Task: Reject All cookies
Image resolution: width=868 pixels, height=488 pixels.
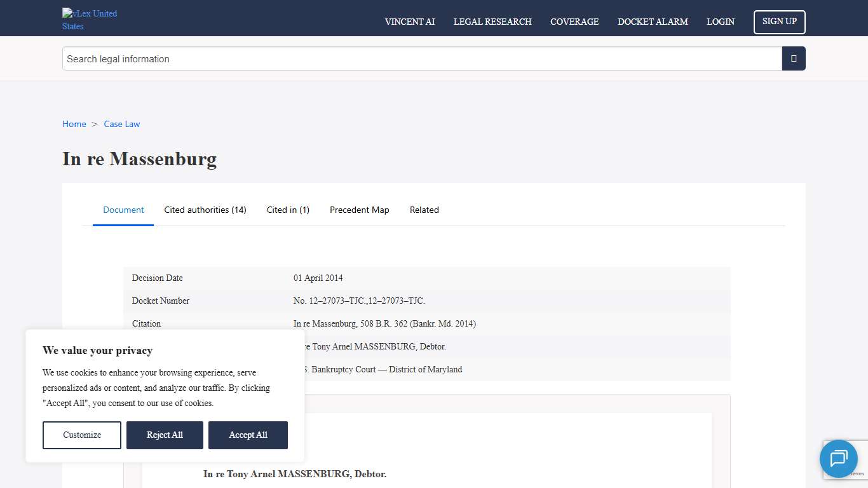Action: pyautogui.click(x=165, y=435)
